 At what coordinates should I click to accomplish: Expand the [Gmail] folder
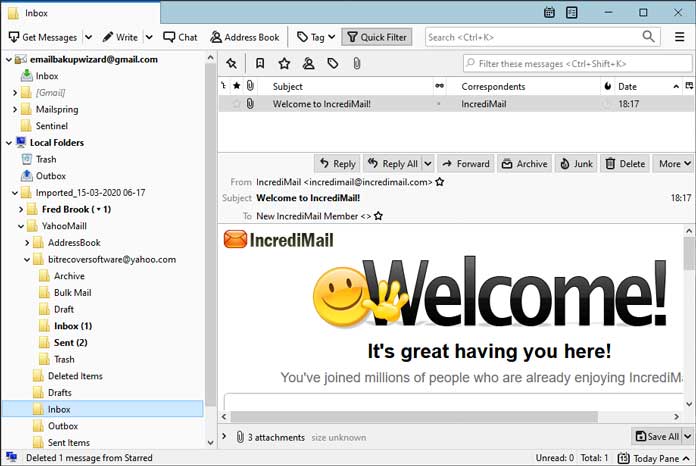[x=15, y=93]
